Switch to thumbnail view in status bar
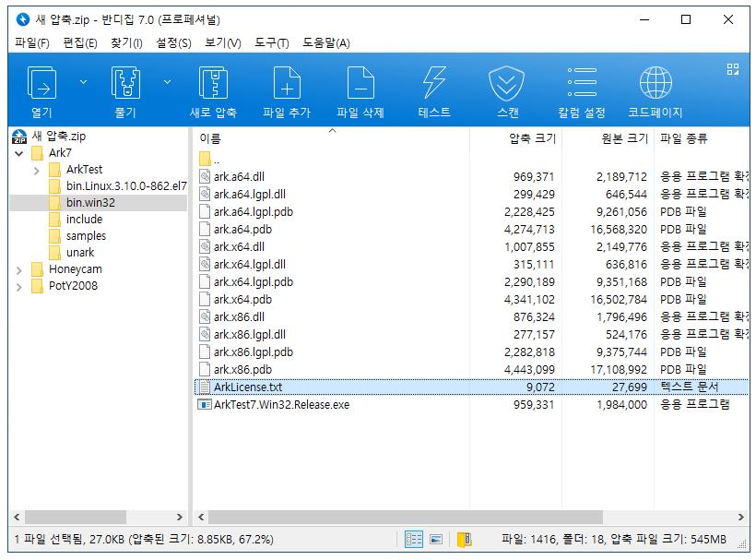The image size is (756, 560). click(436, 540)
